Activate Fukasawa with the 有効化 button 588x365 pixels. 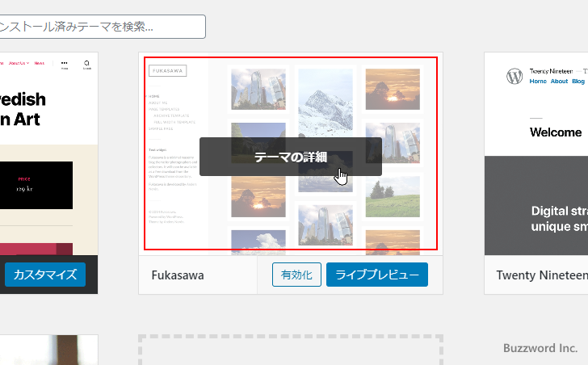click(296, 275)
